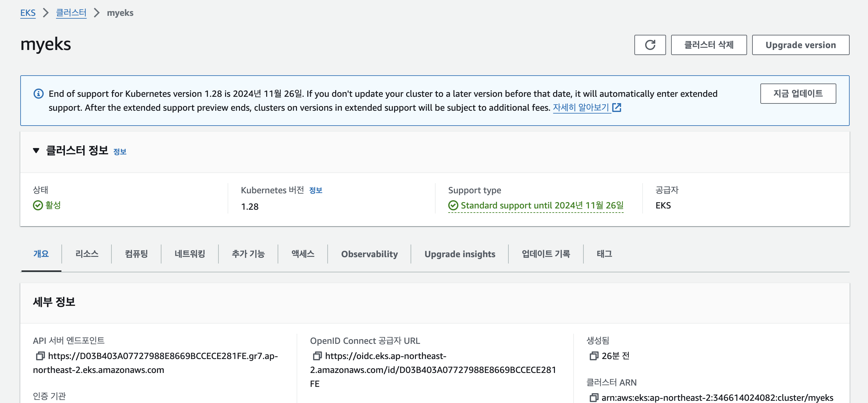Screen dimensions: 868x403
Task: Click the 지금 업데이트 button
Action: 798,94
